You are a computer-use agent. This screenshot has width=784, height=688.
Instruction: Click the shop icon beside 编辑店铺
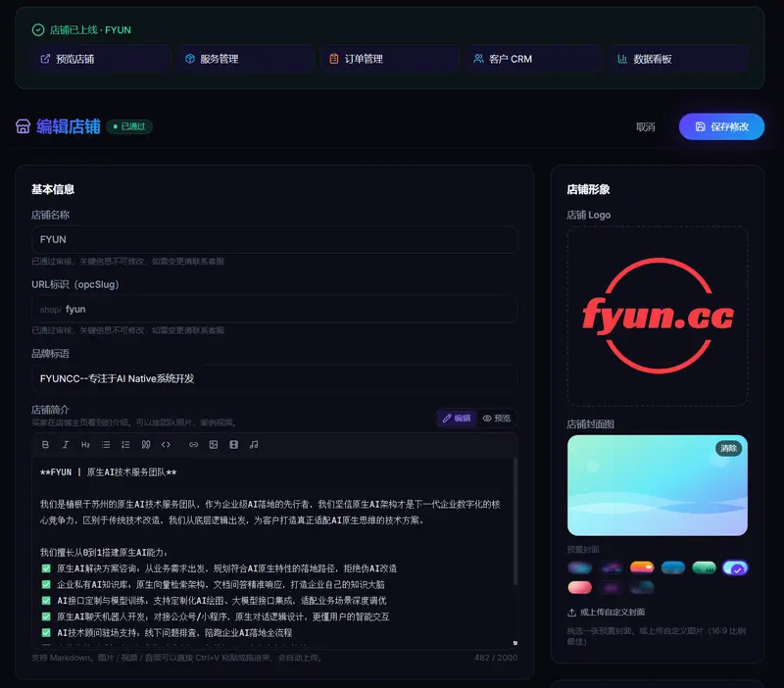coord(23,126)
